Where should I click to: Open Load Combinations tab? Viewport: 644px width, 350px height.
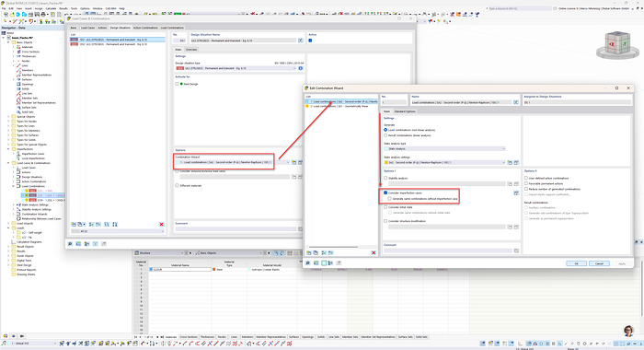click(x=172, y=28)
